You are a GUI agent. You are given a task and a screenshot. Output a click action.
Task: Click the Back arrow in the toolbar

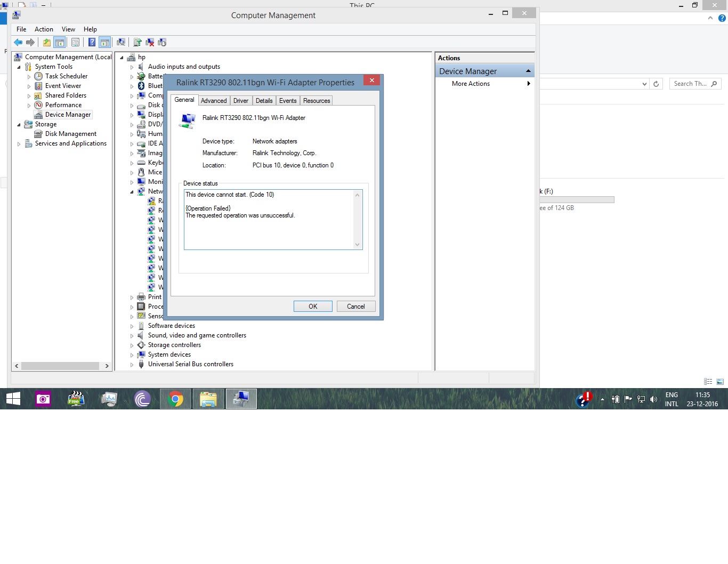click(18, 43)
